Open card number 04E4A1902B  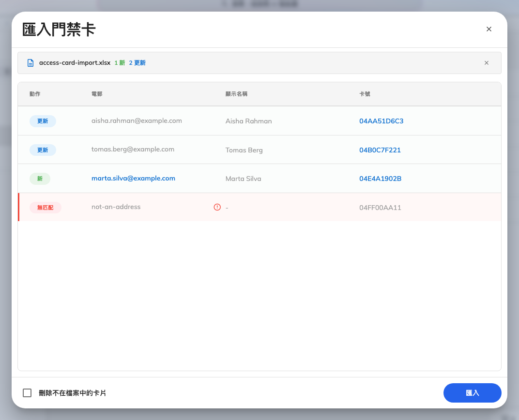coord(381,179)
